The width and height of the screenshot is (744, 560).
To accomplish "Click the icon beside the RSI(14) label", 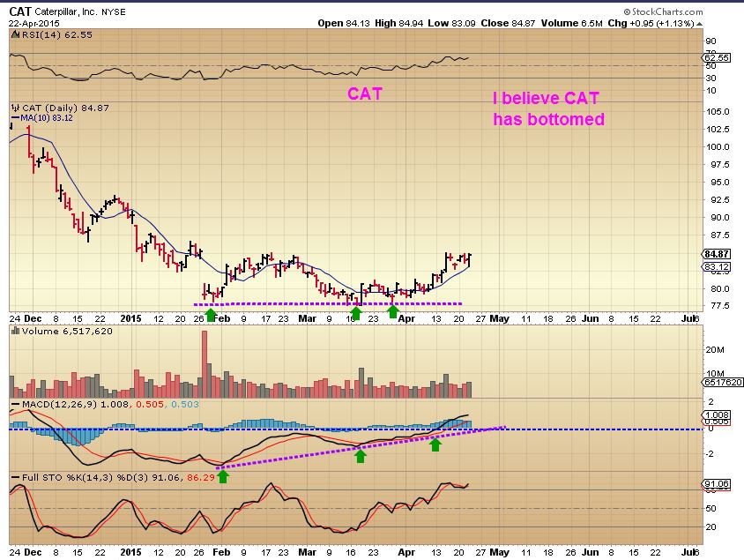I will click(16, 34).
